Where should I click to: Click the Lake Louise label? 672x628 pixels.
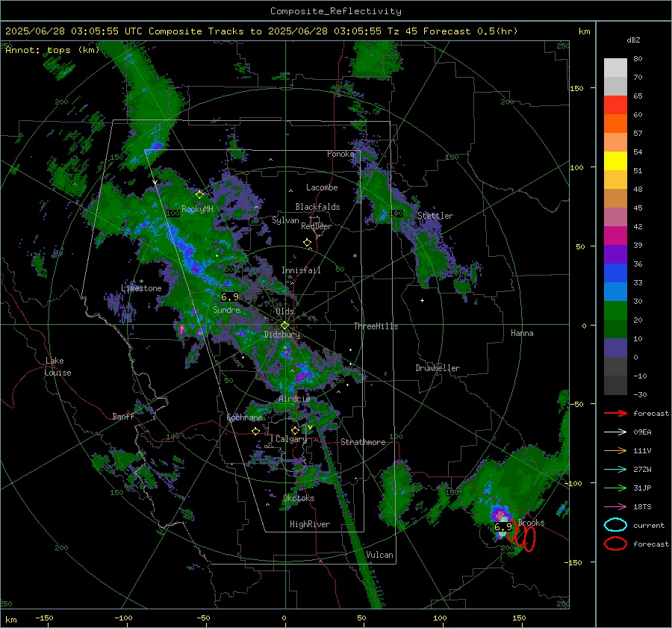point(58,367)
